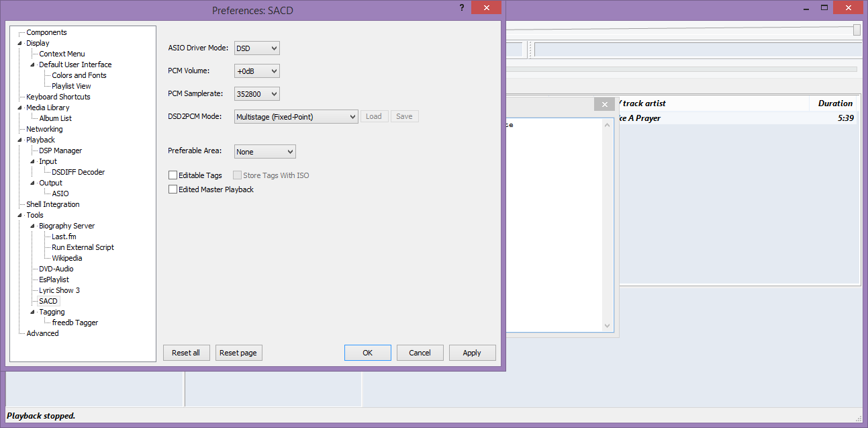The image size is (868, 428).
Task: Click the OK button
Action: coord(367,353)
